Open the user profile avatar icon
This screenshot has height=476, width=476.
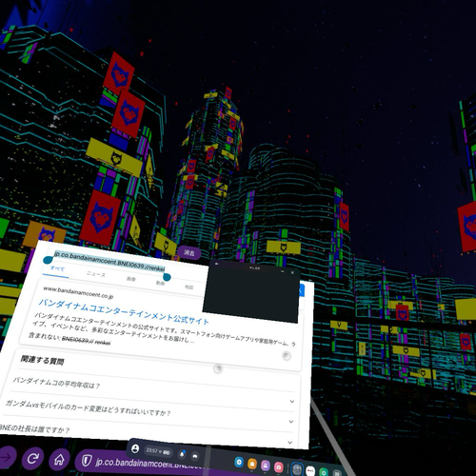pos(135,448)
